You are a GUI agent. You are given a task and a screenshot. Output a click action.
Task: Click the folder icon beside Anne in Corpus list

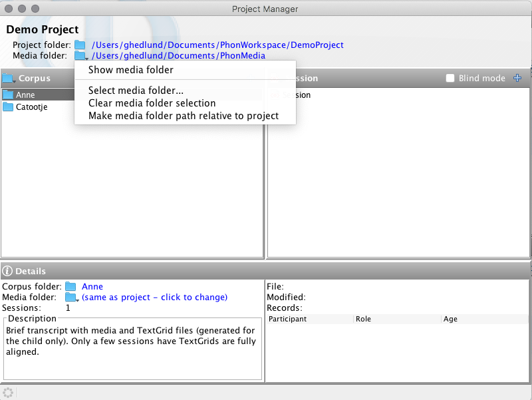tap(9, 95)
